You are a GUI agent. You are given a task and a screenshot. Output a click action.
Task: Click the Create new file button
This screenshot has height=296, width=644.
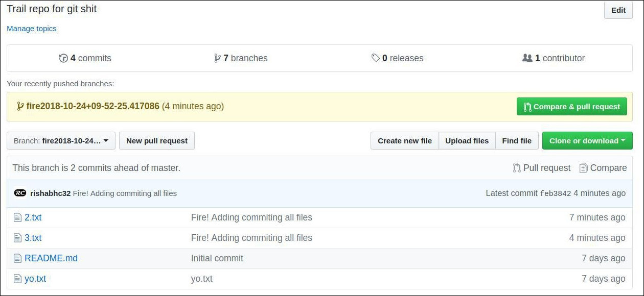[405, 141]
